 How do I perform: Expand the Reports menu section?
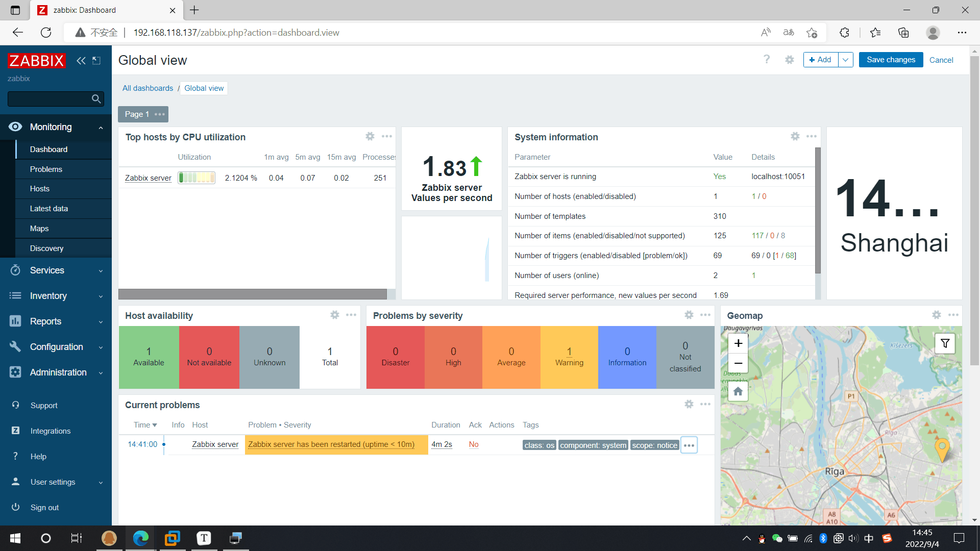101,322
